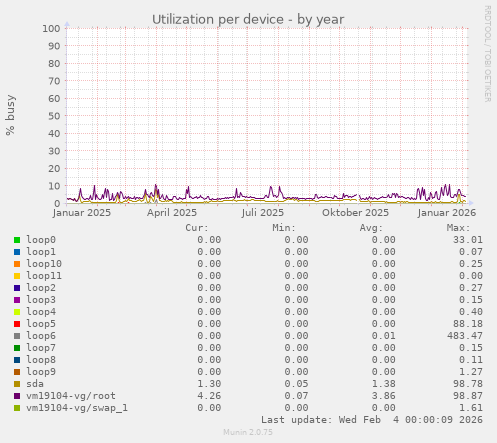Click the 'Cur:' column header

point(197,228)
